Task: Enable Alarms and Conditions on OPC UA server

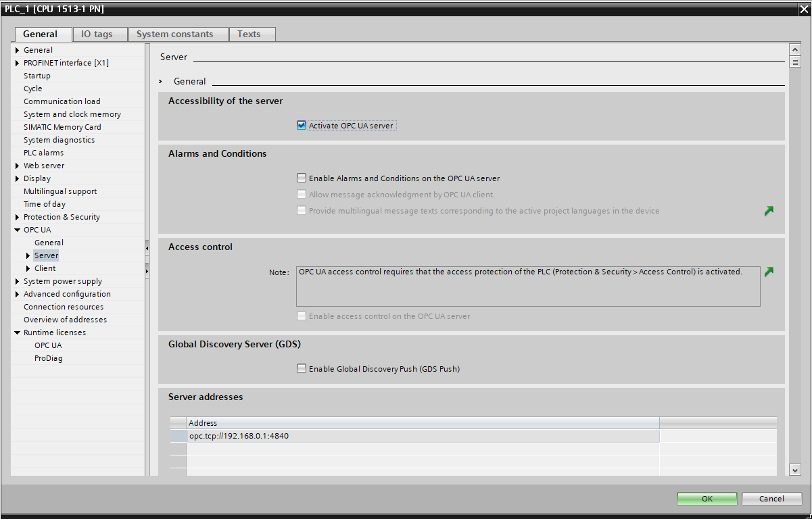Action: [302, 178]
